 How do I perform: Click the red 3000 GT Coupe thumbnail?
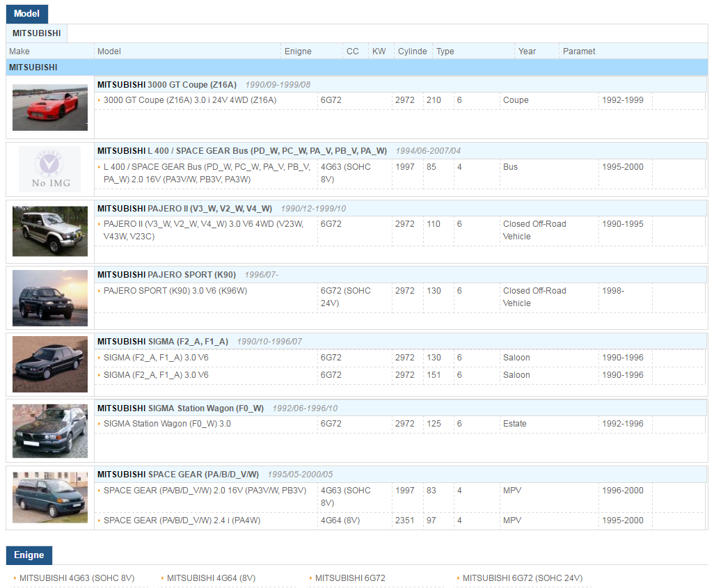(50, 107)
